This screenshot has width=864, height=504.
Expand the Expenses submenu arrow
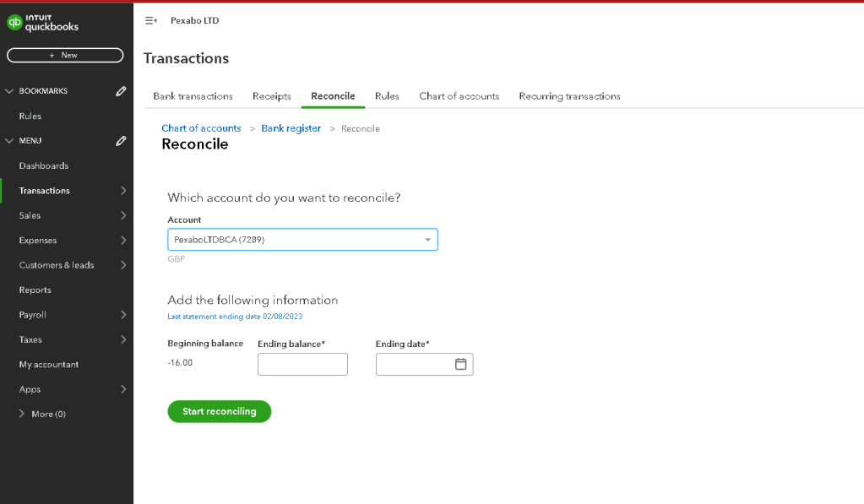point(123,240)
